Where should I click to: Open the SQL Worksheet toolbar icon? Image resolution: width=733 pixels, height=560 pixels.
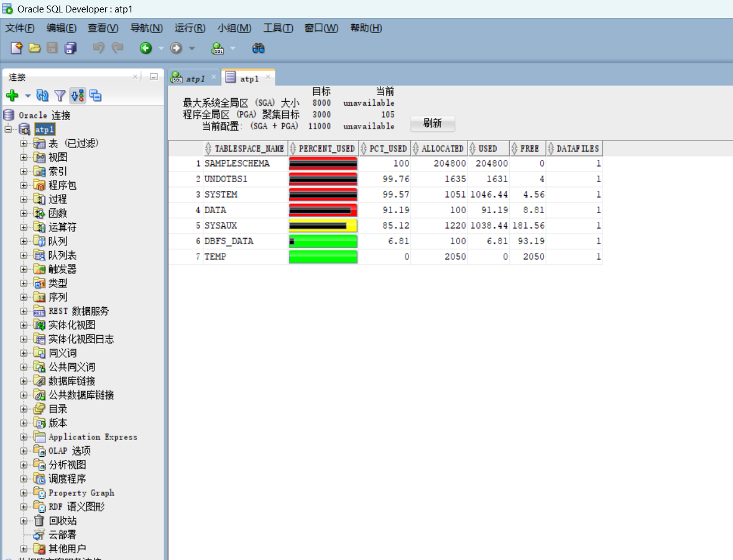click(x=218, y=48)
